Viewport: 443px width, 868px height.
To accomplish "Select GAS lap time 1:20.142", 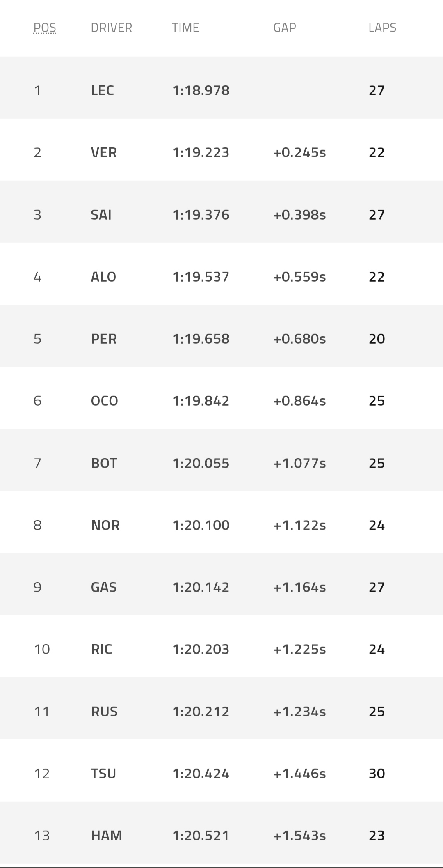I will [201, 587].
